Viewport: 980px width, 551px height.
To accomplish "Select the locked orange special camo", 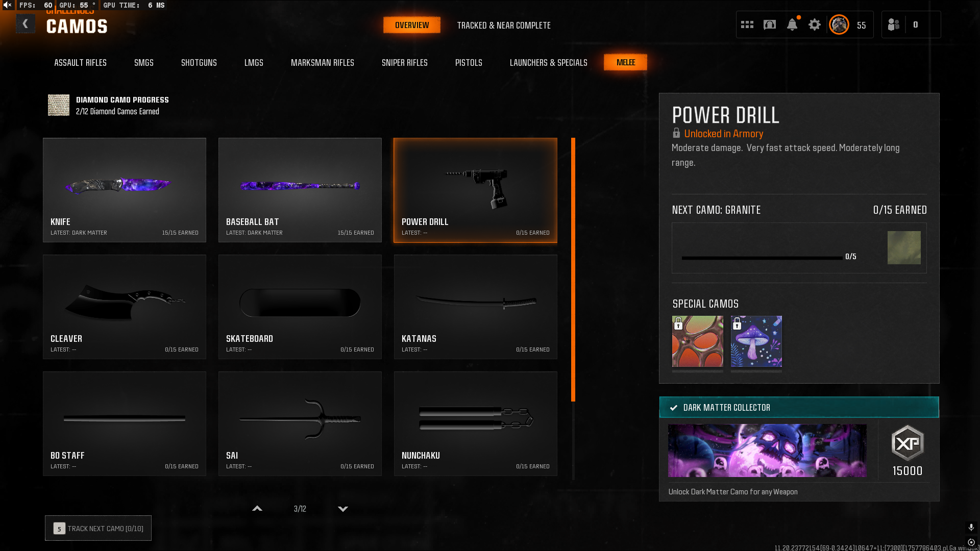I will coord(697,341).
